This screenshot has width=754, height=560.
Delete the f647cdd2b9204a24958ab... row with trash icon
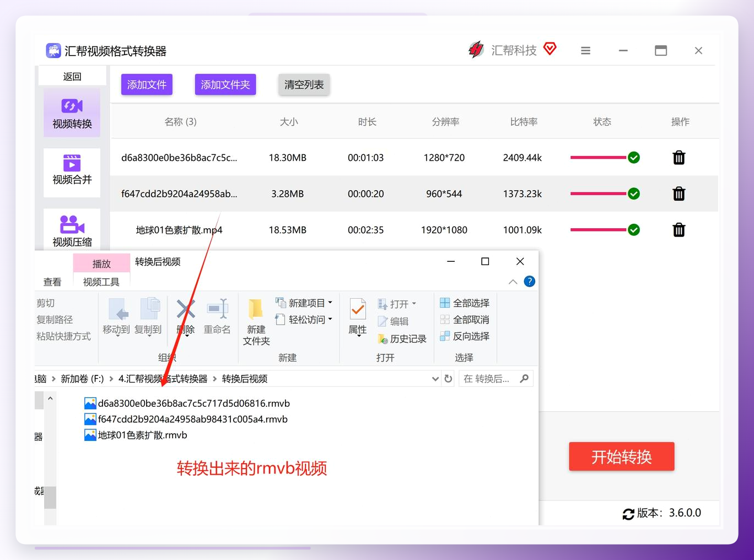[679, 193]
